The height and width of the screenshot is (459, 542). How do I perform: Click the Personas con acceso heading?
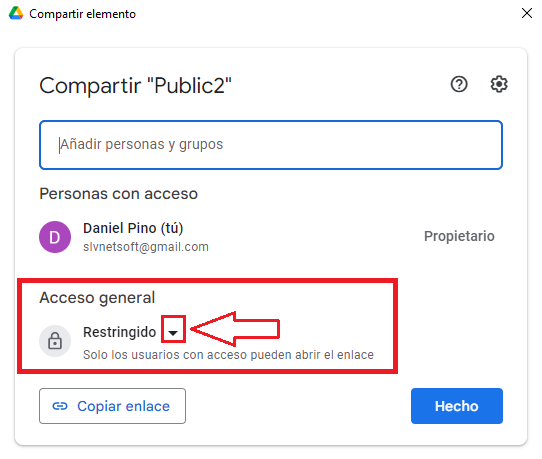tap(119, 194)
